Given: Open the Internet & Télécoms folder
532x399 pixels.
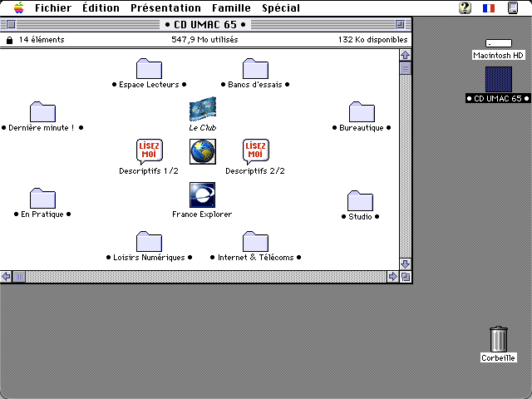Looking at the screenshot, I should click(x=255, y=242).
